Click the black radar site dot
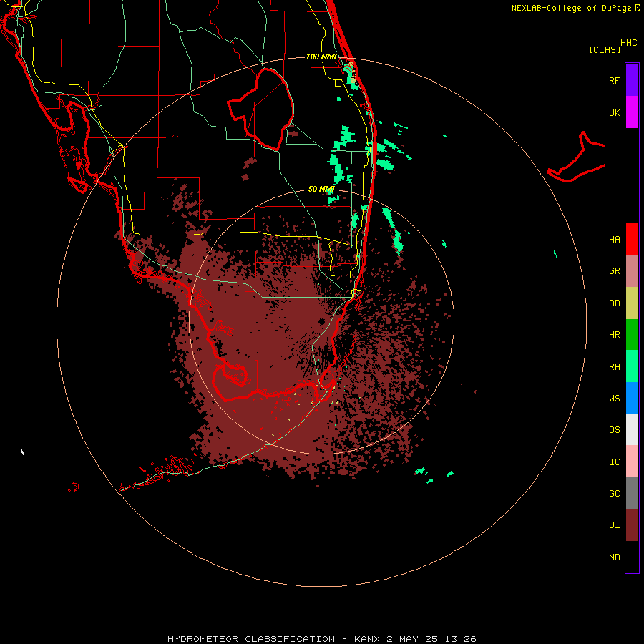The image size is (644, 644). [x=321, y=321]
